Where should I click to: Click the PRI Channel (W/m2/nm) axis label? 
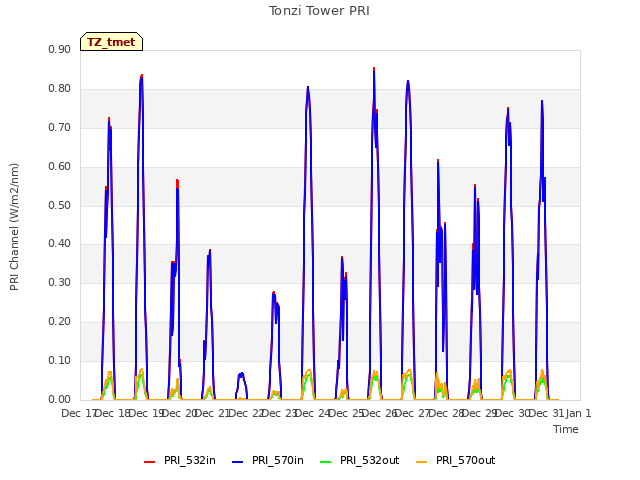tap(14, 227)
